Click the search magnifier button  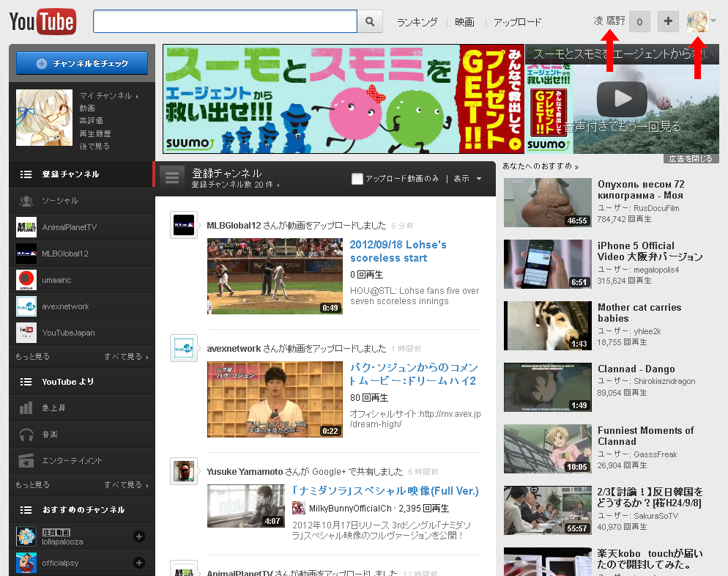coord(370,21)
